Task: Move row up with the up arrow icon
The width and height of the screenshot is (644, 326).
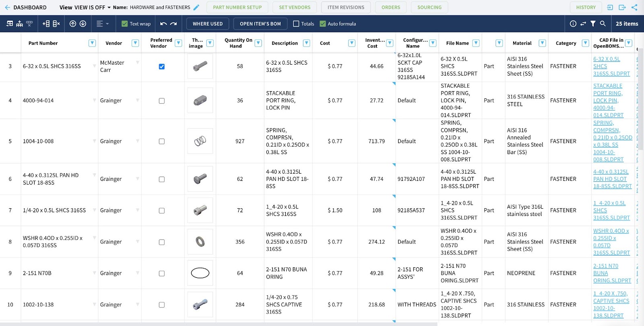Action: (73, 24)
